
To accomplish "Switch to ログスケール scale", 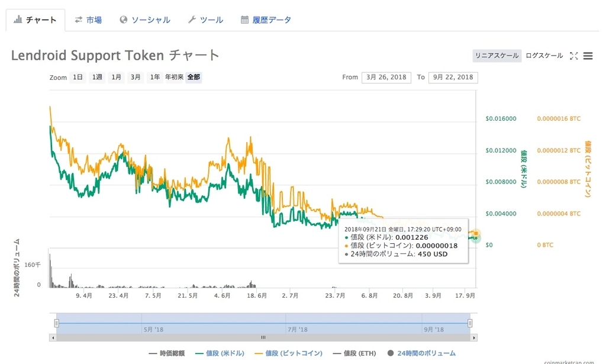I will (x=544, y=56).
